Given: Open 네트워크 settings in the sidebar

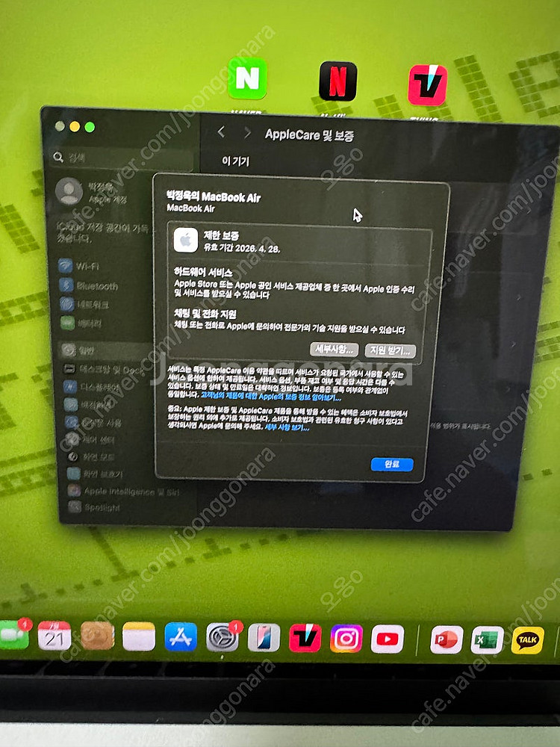Looking at the screenshot, I should click(x=85, y=305).
